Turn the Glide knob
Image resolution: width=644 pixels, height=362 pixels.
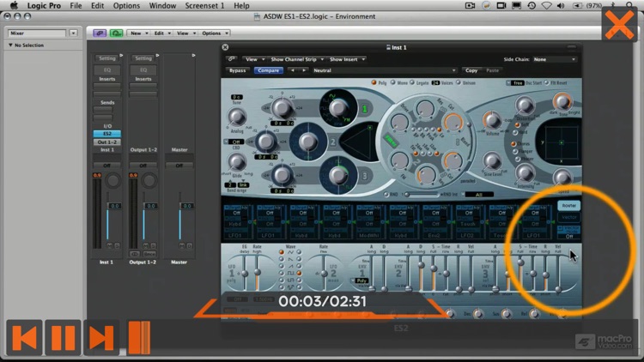[x=237, y=162]
